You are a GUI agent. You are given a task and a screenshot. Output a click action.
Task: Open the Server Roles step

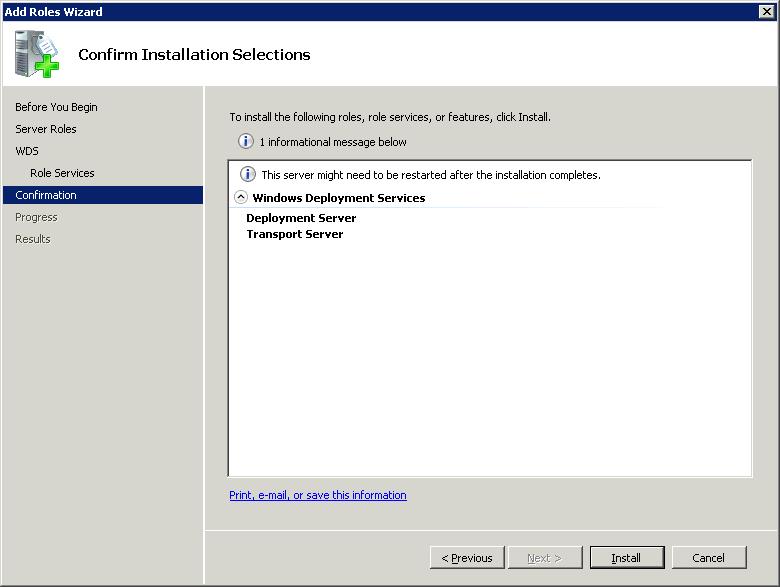(x=46, y=129)
